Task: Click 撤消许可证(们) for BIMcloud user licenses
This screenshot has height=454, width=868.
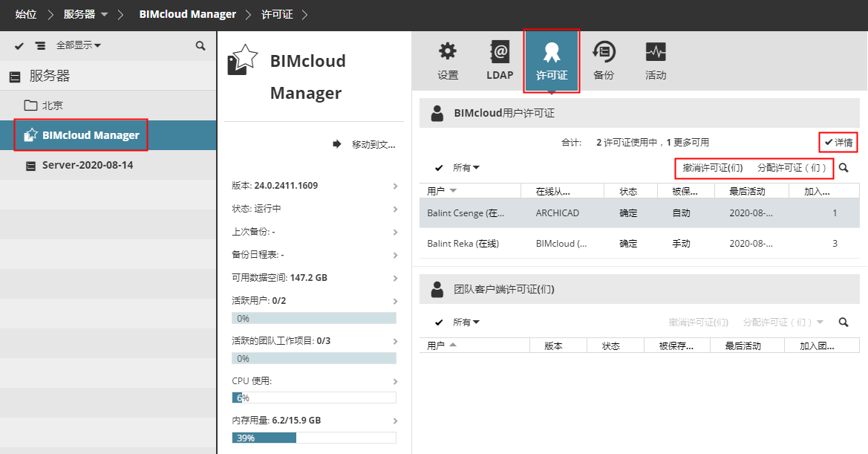Action: [x=713, y=168]
